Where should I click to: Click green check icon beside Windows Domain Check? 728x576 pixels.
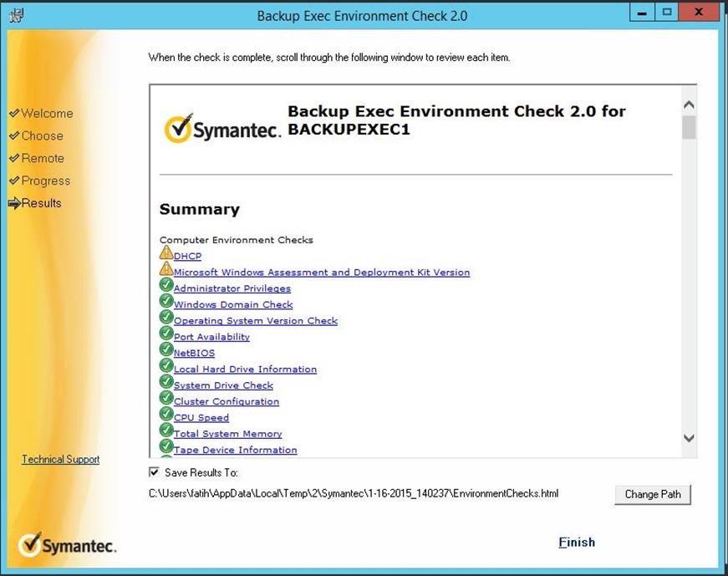166,301
